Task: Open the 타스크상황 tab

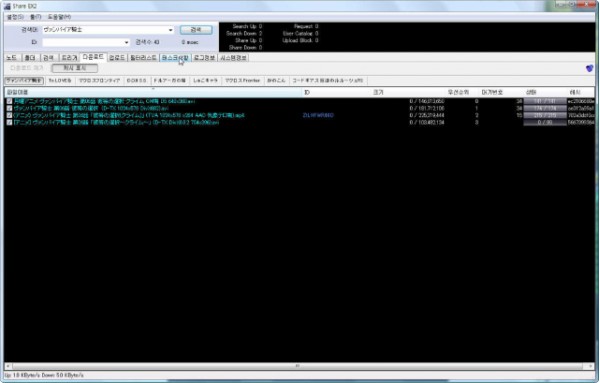Action: [175, 58]
